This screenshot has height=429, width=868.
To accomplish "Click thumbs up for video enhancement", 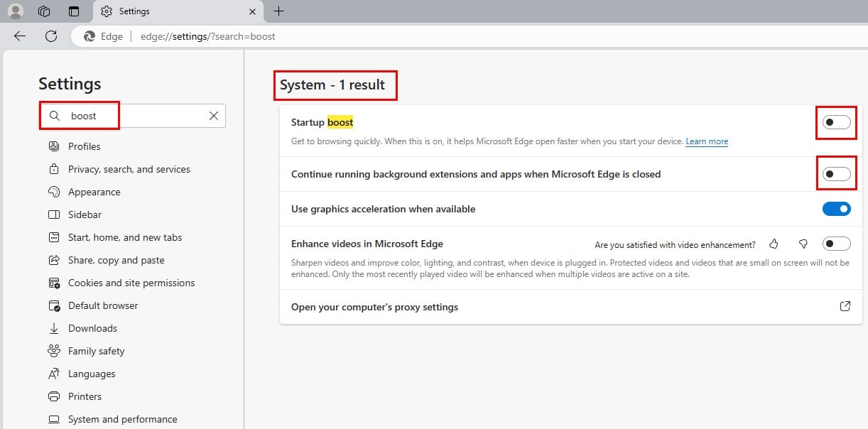I will (x=774, y=244).
